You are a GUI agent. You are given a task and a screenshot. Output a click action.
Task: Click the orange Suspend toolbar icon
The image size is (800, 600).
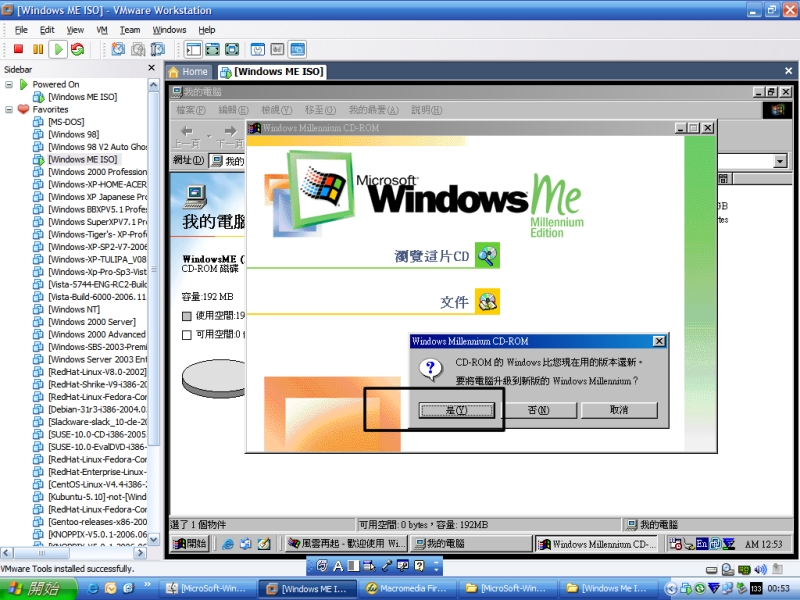coord(38,49)
